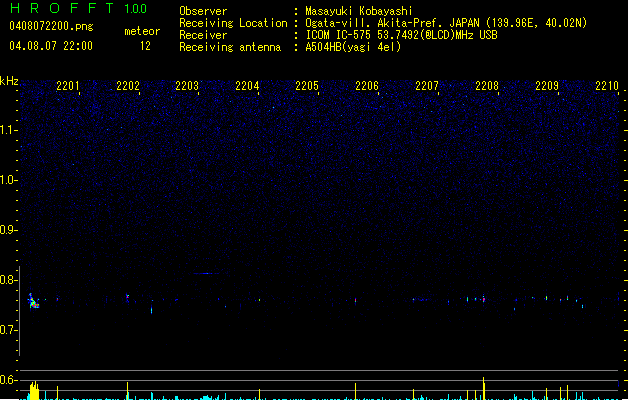
Task: Click time marker 2205
Action: click(x=307, y=85)
